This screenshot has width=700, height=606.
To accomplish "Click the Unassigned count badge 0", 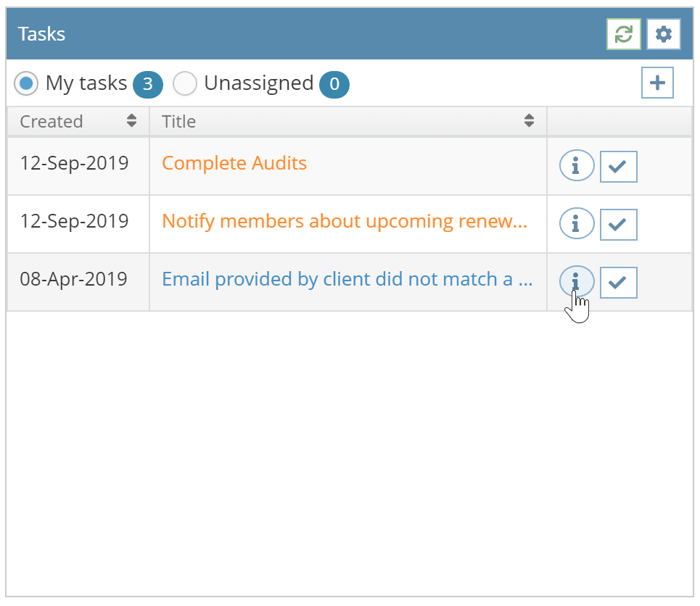I will [334, 84].
